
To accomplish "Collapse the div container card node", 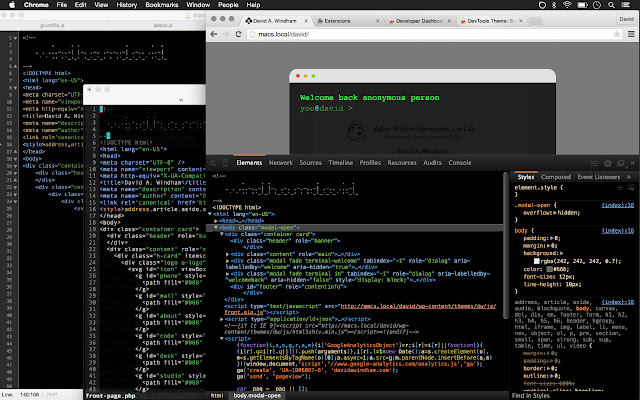I will (222, 234).
